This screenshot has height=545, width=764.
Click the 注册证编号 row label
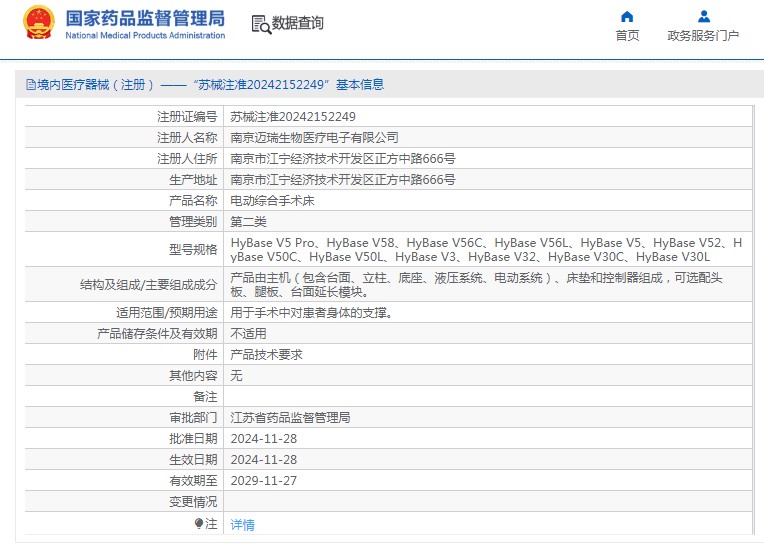click(x=187, y=117)
